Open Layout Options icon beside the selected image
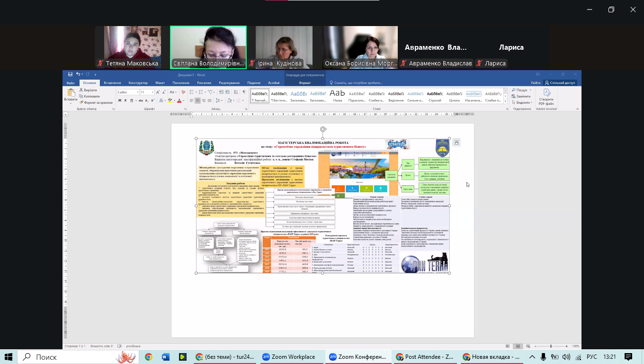 (456, 142)
